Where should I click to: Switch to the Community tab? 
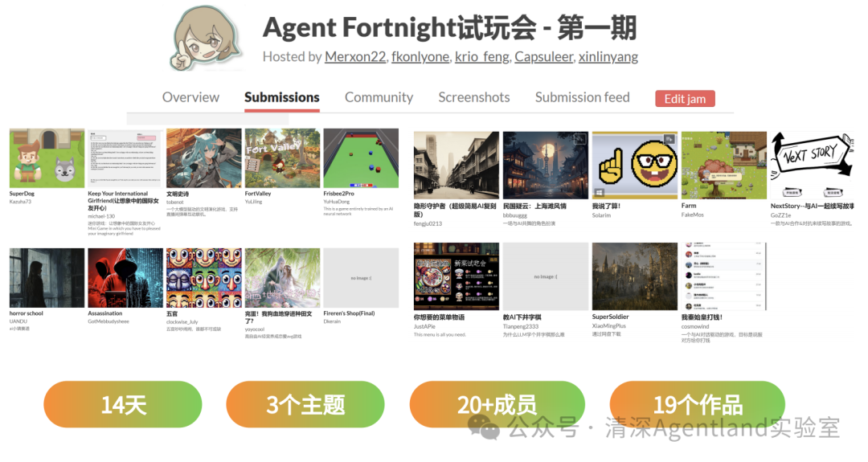(x=379, y=97)
